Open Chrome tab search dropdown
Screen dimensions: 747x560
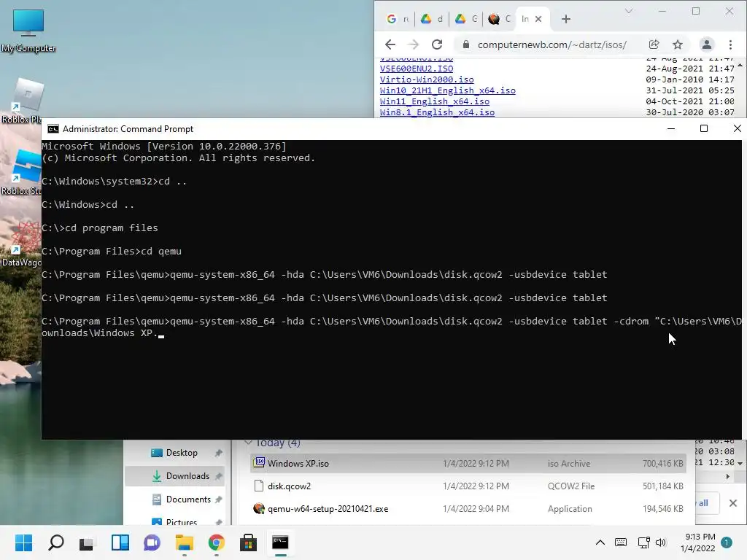pyautogui.click(x=628, y=11)
